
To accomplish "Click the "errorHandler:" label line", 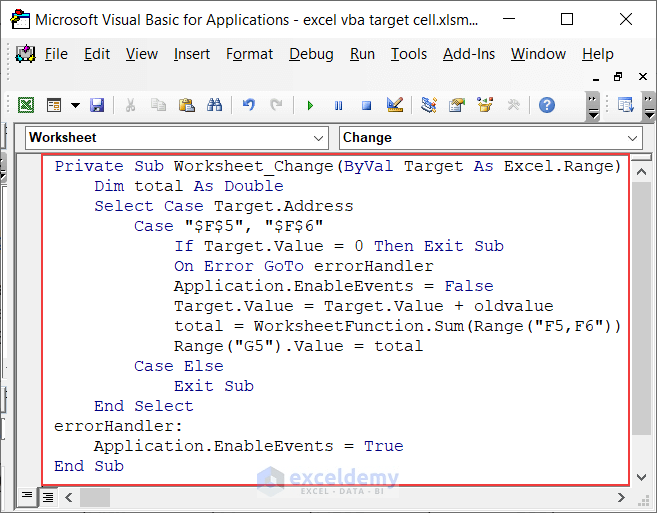I will point(119,426).
